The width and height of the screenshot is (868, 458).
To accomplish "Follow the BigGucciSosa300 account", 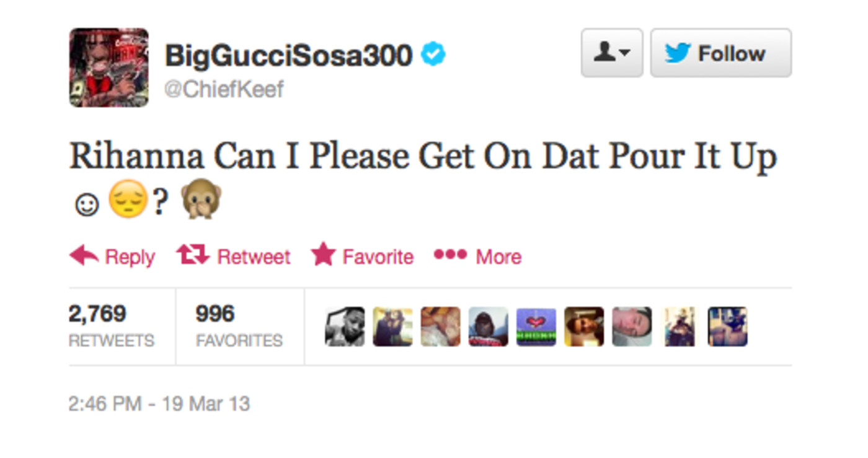I will 720,53.
